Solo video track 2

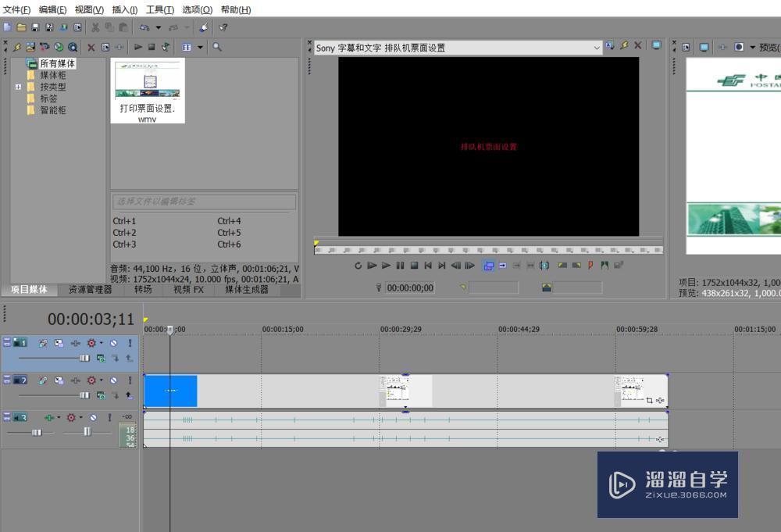[130, 380]
